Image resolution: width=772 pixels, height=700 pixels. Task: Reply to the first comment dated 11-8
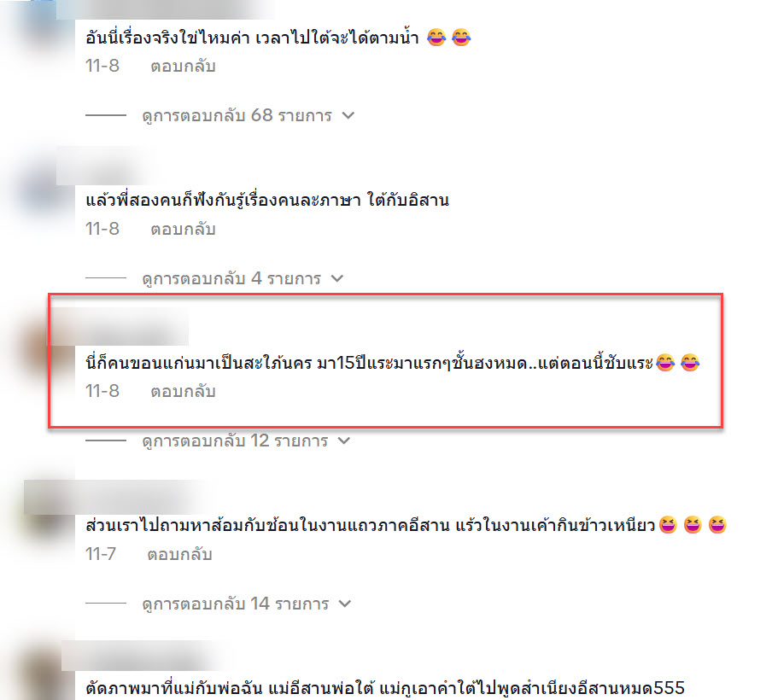coord(183,66)
